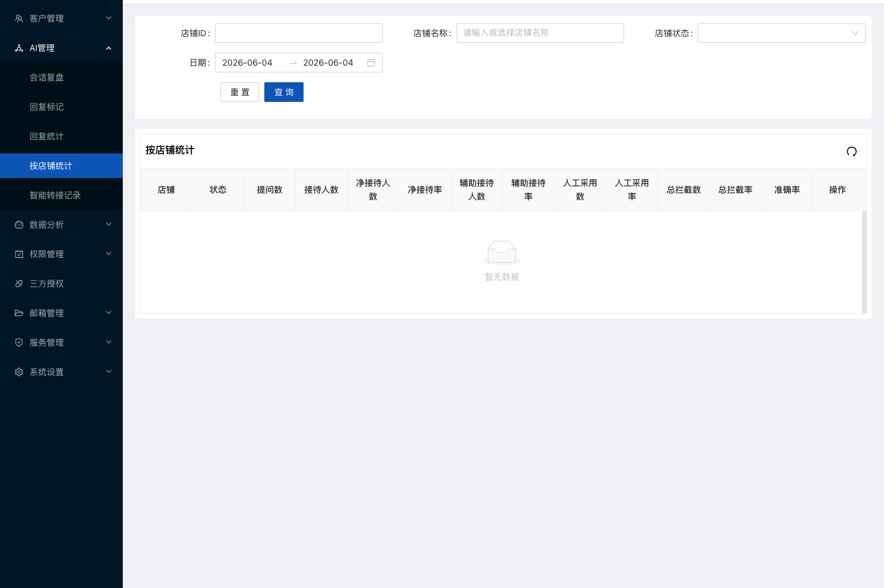Click the 人工采用率 column header
The width and height of the screenshot is (884, 588).
(x=632, y=190)
